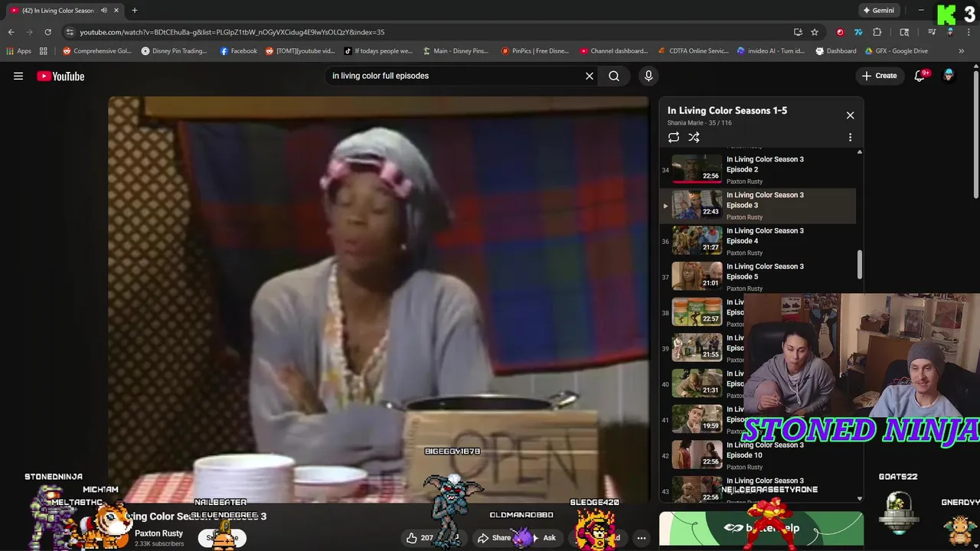This screenshot has width=980, height=551.
Task: Reload the page
Action: 47,32
